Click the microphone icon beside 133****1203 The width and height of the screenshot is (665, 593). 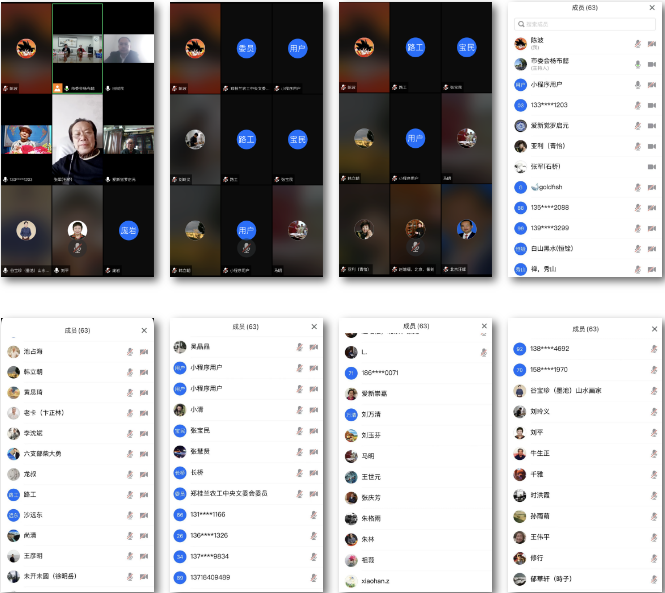(637, 105)
